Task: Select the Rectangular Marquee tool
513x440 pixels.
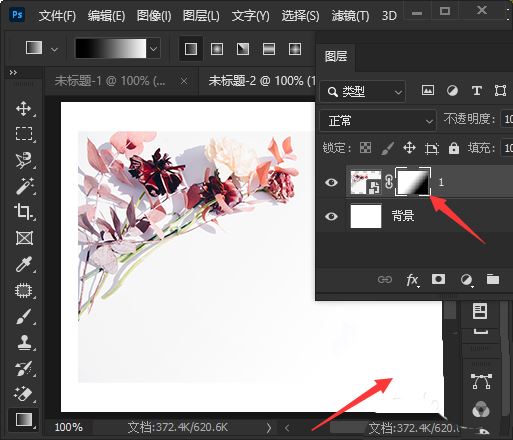Action: click(24, 133)
